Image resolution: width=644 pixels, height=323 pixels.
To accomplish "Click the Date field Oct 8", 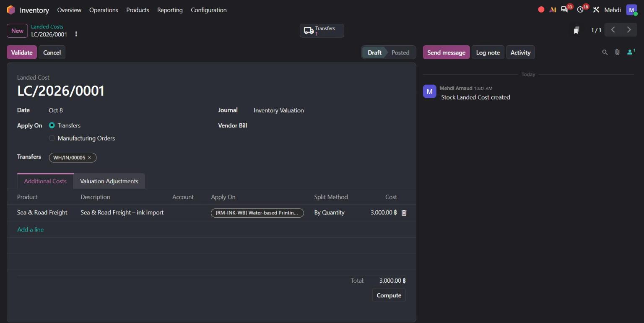I will (56, 110).
